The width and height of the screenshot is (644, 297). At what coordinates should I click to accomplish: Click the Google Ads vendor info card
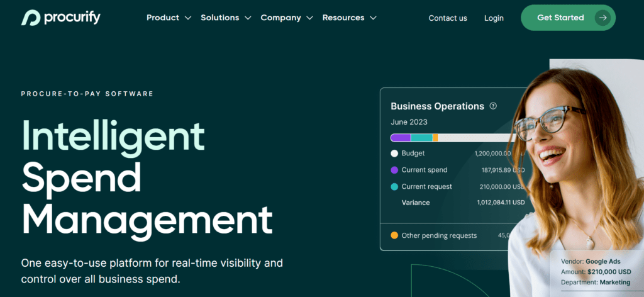[596, 272]
